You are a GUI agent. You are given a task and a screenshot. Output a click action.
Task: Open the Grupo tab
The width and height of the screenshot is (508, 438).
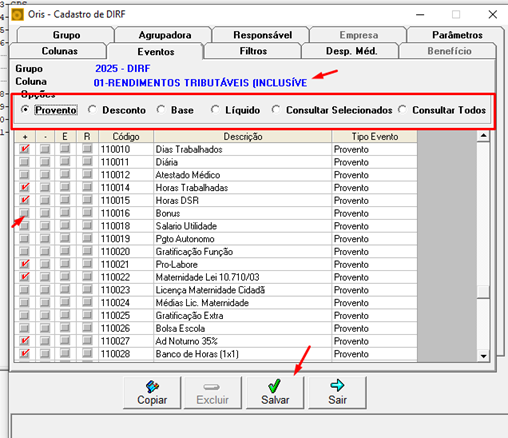tap(66, 35)
